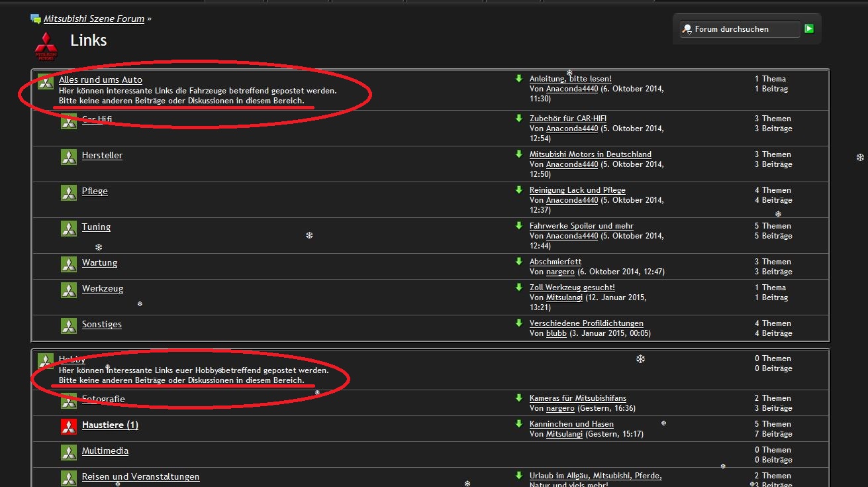Open the Sonstiges subforum
Viewport: 868px width, 487px height.
pos(101,324)
